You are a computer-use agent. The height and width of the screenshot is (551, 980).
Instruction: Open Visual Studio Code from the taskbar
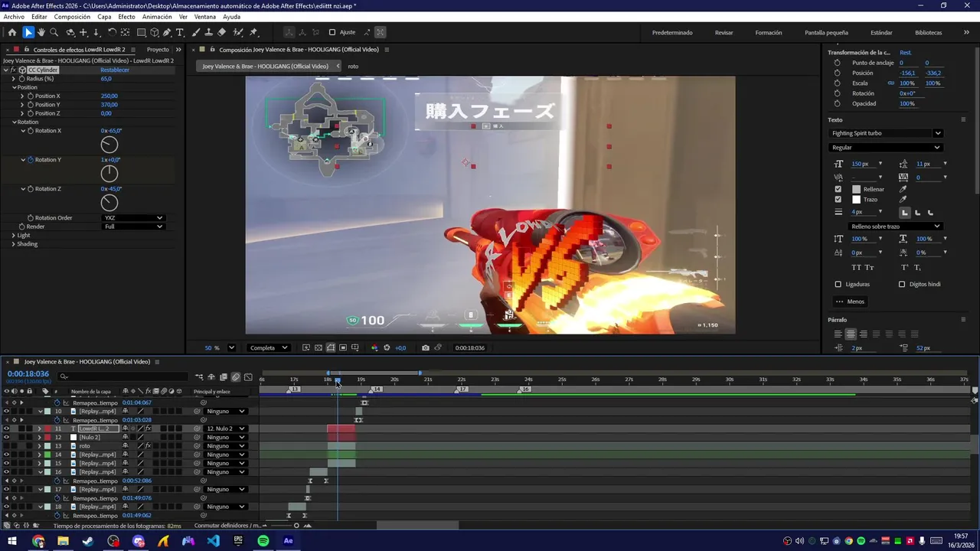coord(213,541)
